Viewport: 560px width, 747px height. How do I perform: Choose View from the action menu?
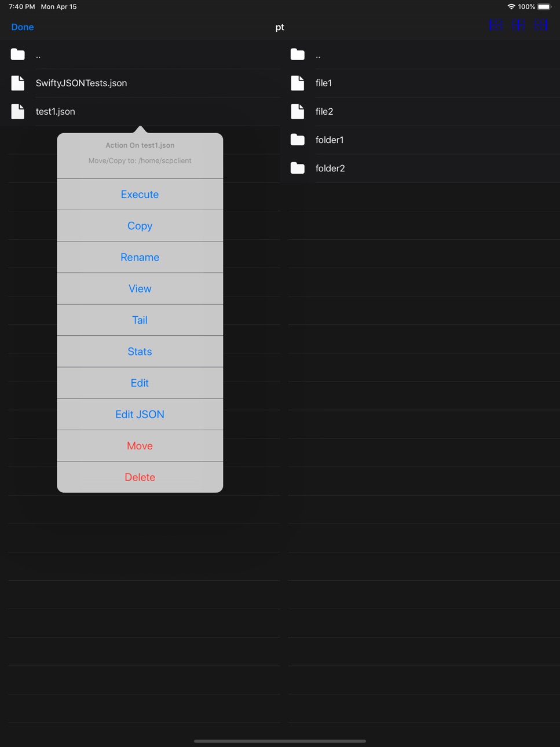pos(140,288)
